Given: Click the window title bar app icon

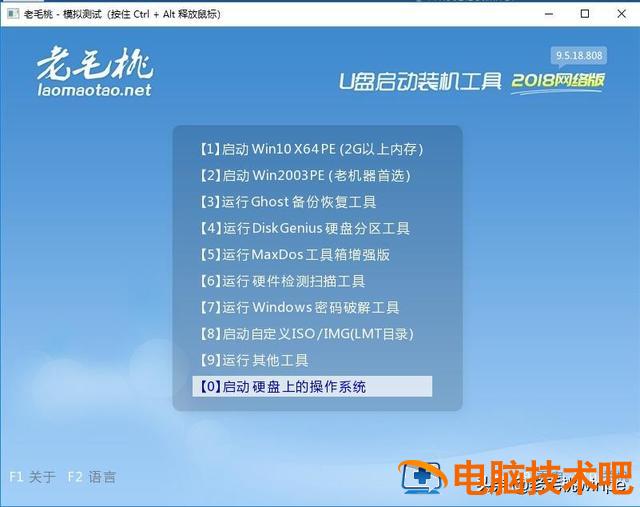Looking at the screenshot, I should [x=13, y=14].
